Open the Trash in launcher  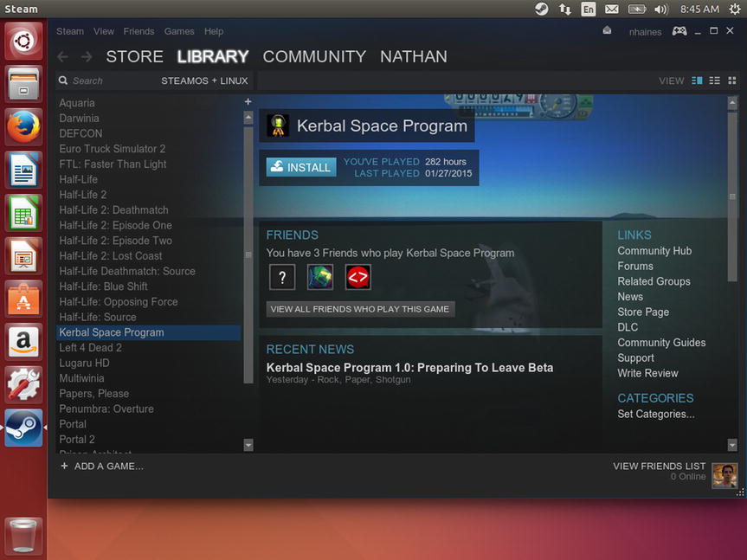(x=23, y=536)
